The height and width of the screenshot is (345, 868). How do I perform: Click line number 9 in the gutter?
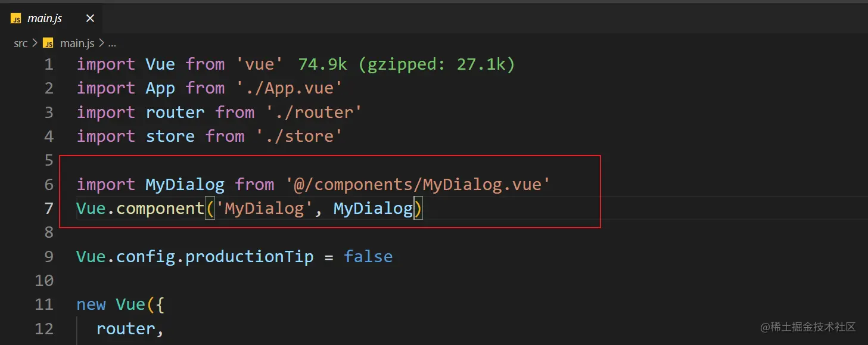coord(48,257)
